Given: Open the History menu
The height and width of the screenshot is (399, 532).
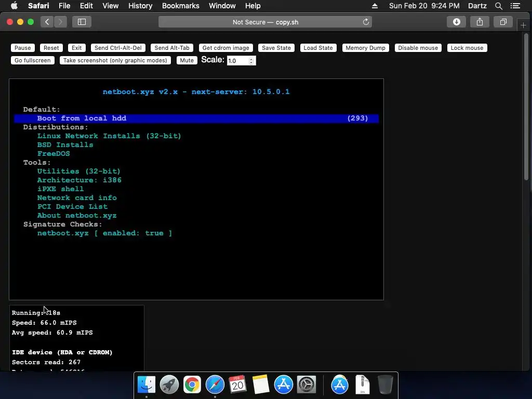Looking at the screenshot, I should (140, 6).
